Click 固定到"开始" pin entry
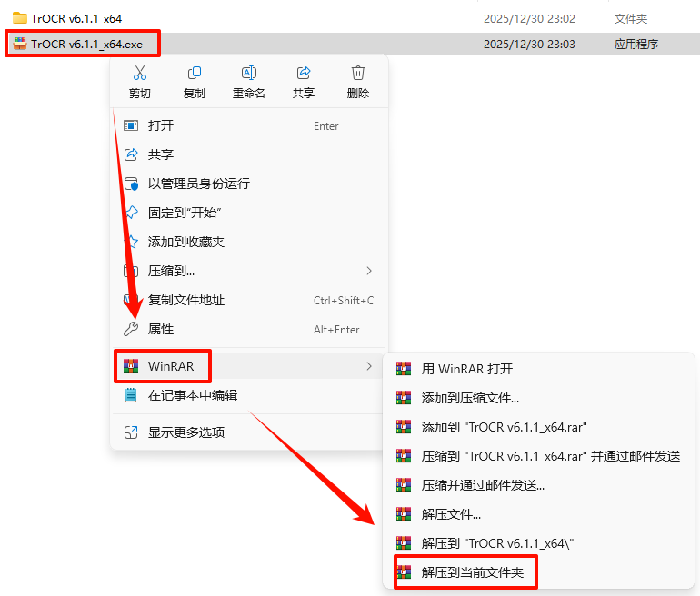 tap(249, 213)
